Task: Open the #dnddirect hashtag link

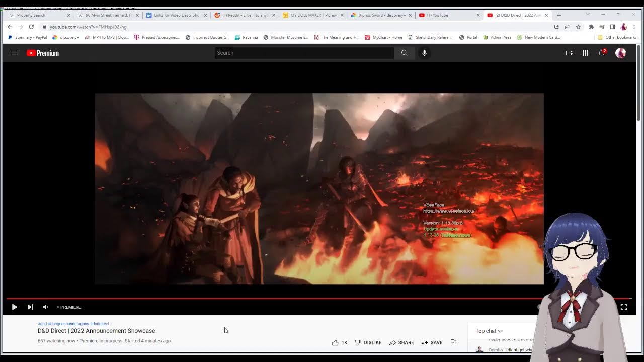Action: tap(100, 324)
